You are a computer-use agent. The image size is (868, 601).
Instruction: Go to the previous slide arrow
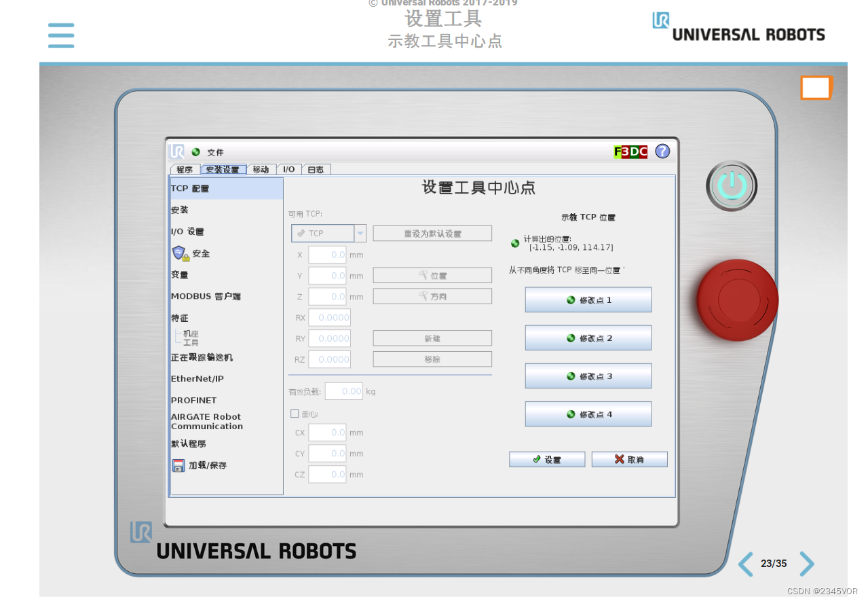[745, 564]
